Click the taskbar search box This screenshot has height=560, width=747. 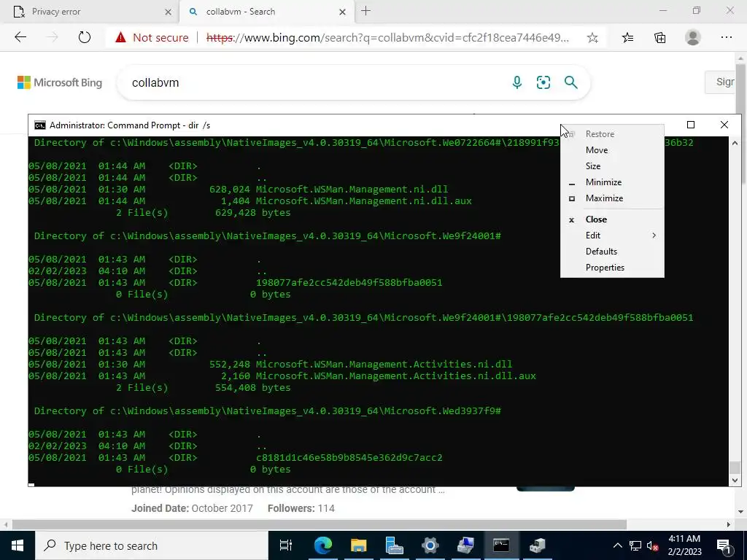click(x=152, y=545)
